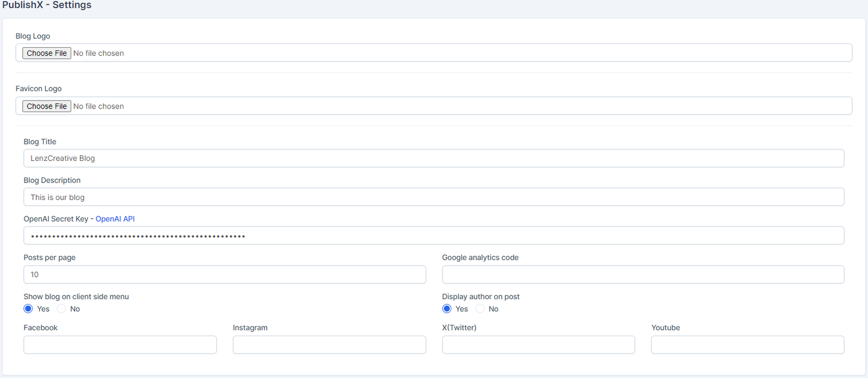
Task: Focus the OpenAI Secret Key password field
Action: (433, 236)
